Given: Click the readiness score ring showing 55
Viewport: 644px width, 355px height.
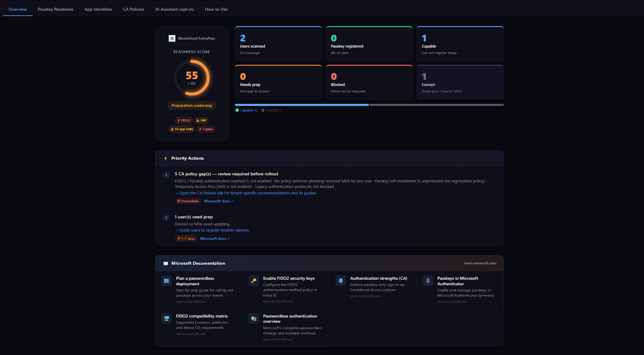Looking at the screenshot, I should pos(192,78).
